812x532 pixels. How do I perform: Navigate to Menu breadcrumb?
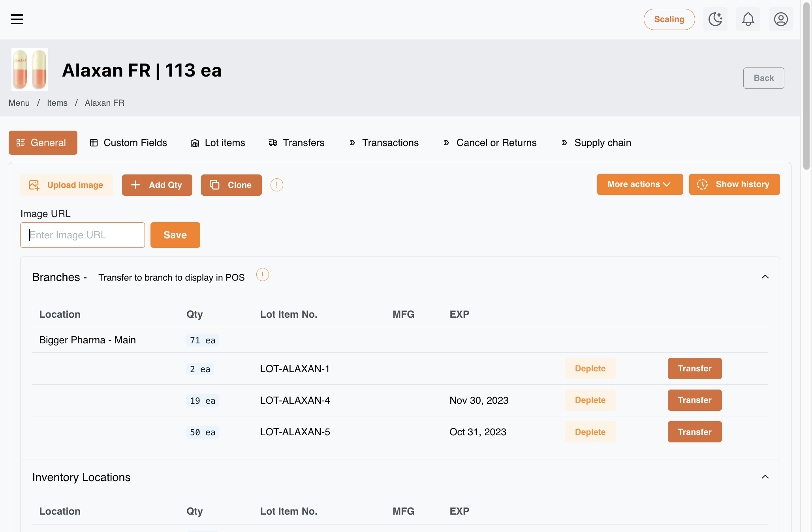pos(19,103)
